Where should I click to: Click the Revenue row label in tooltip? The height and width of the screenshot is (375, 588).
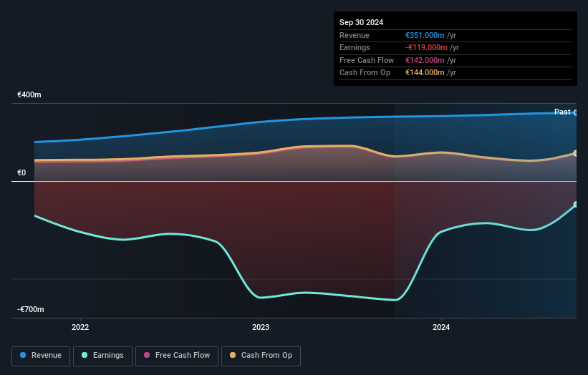click(355, 35)
